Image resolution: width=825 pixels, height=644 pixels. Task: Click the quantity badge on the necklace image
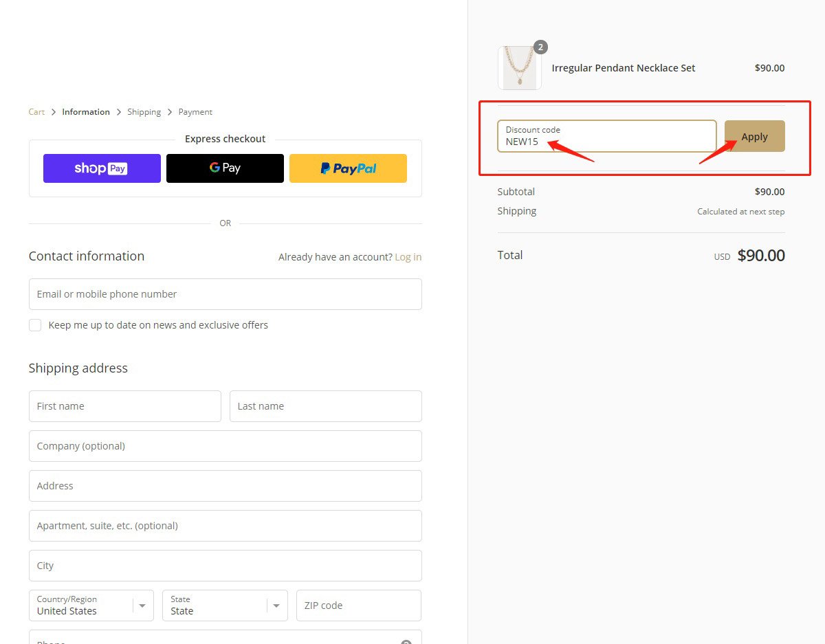click(541, 47)
